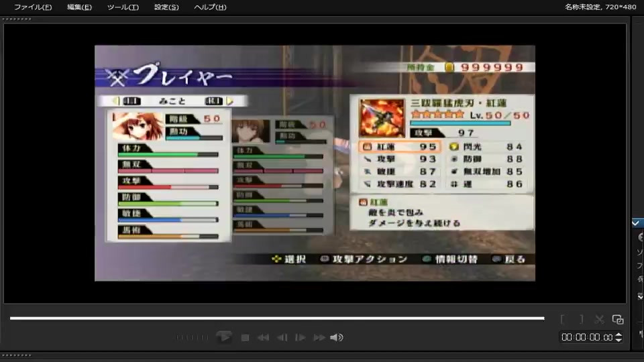This screenshot has height=362, width=644.
Task: Click the enlarge preview window icon
Action: coord(618,319)
